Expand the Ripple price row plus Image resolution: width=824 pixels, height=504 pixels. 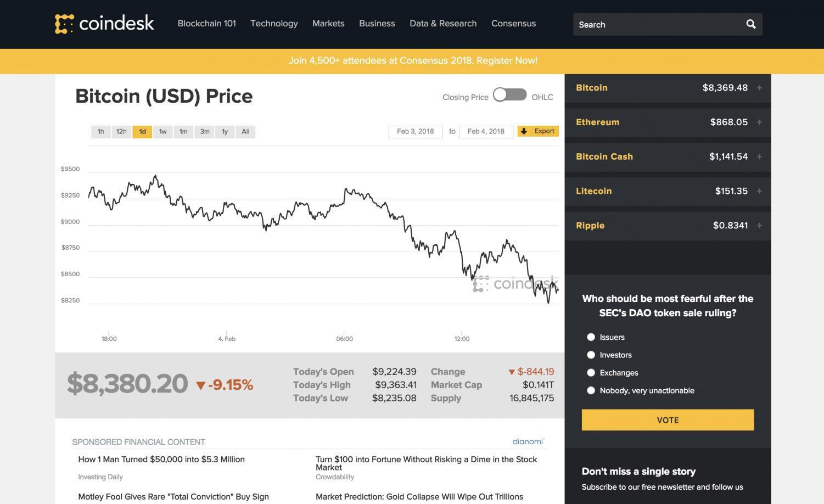(x=759, y=226)
